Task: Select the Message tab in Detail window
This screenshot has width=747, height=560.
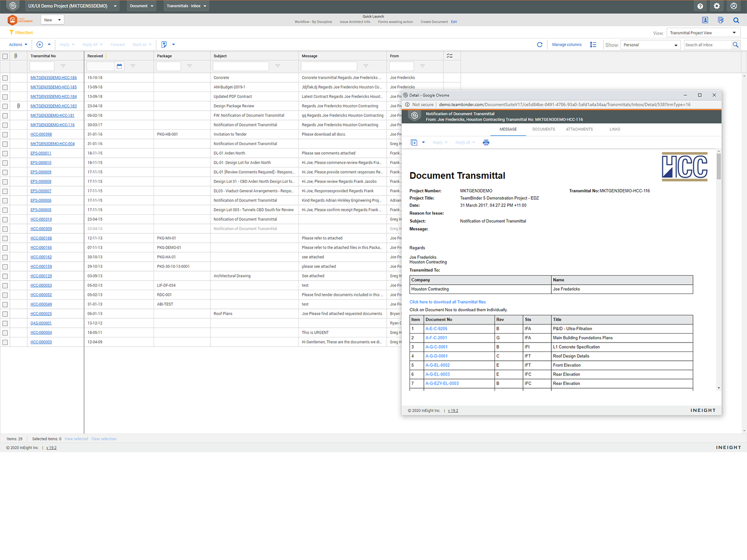Action: (508, 129)
